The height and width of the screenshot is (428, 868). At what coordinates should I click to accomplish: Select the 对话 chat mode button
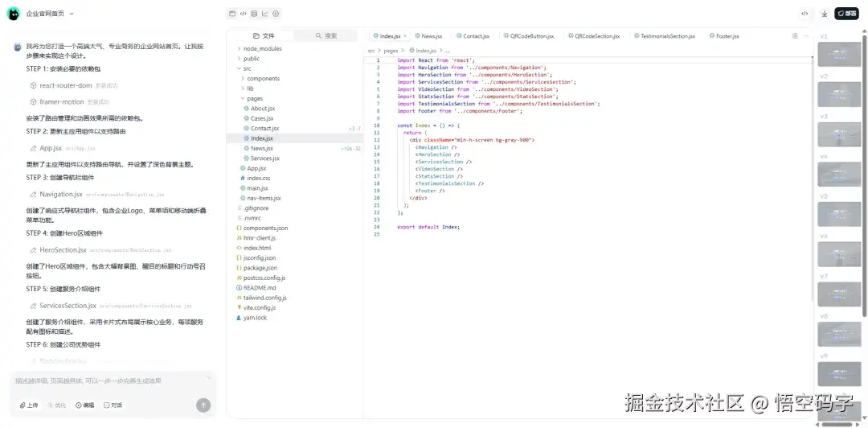tap(113, 405)
